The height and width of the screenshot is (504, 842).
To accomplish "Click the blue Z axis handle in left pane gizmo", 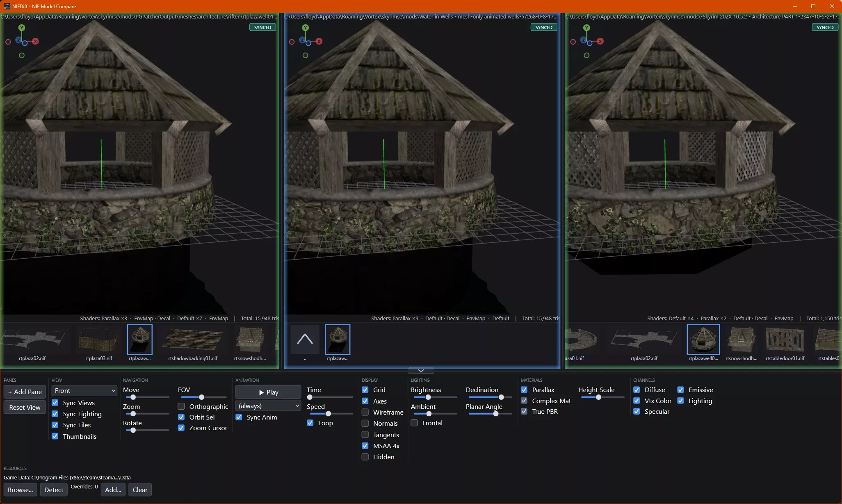I will (18, 40).
